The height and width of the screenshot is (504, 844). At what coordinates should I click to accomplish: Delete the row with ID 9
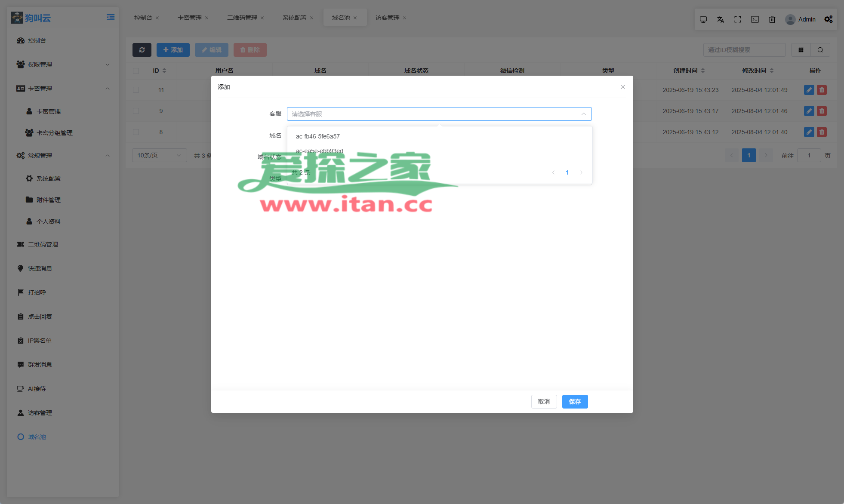click(x=822, y=111)
